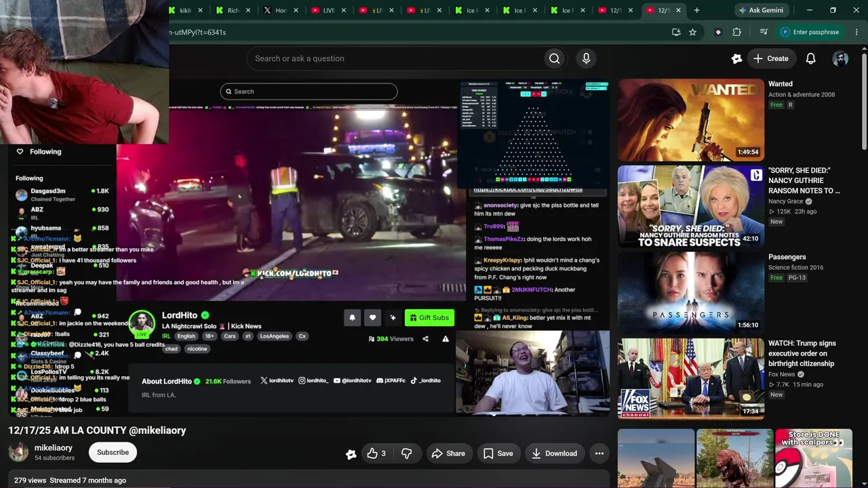The width and height of the screenshot is (868, 488).
Task: Subscribe to mikeliaory
Action: (x=113, y=452)
